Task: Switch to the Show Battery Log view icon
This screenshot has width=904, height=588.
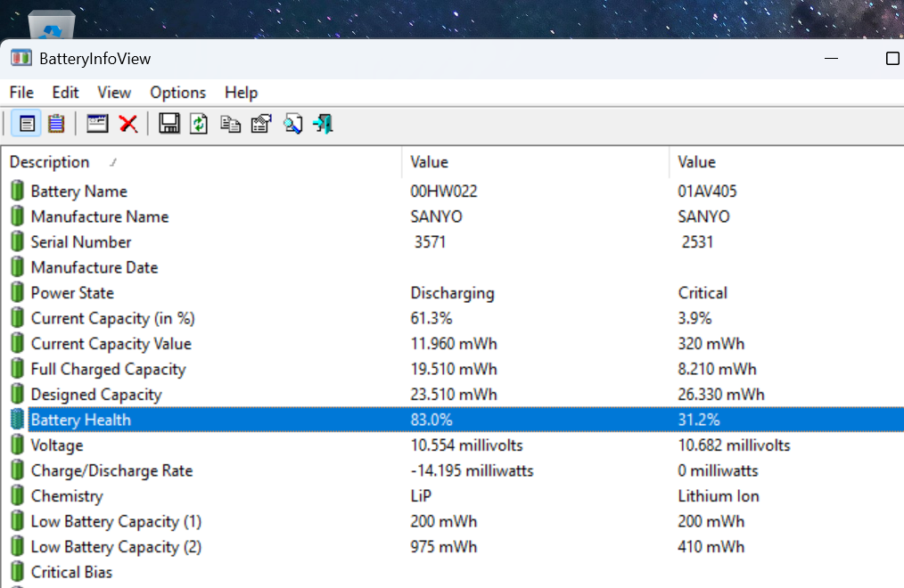Action: [56, 124]
